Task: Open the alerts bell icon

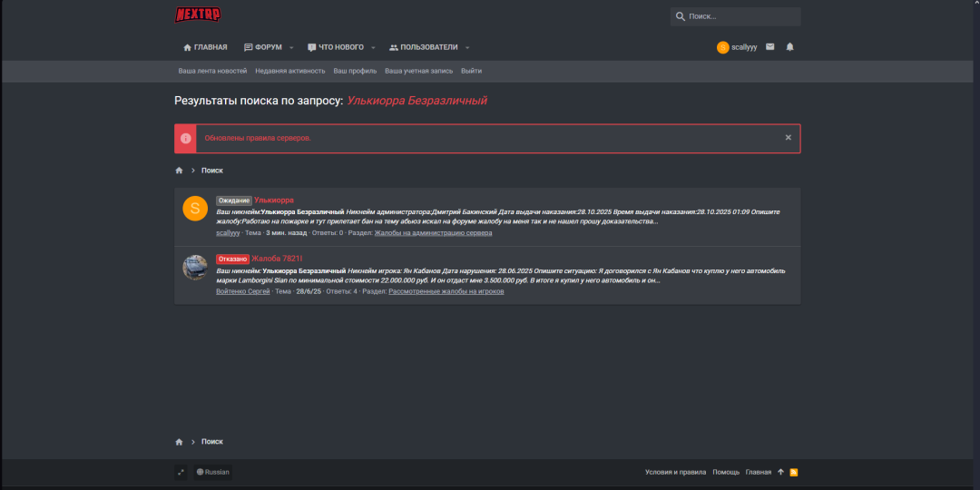Action: click(789, 47)
